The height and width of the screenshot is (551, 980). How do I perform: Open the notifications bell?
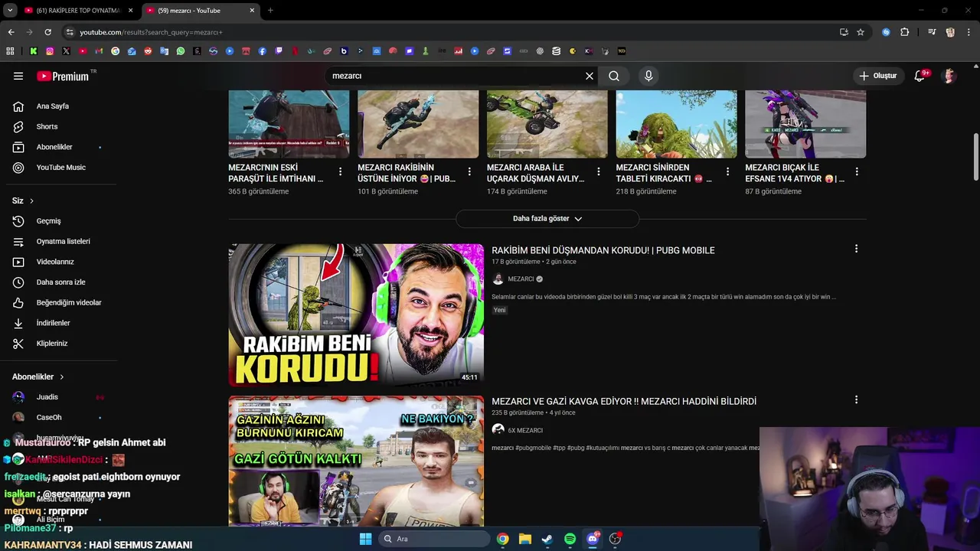(920, 76)
